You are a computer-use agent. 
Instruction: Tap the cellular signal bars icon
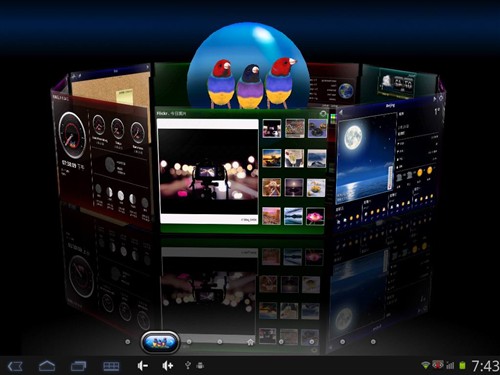[450, 366]
